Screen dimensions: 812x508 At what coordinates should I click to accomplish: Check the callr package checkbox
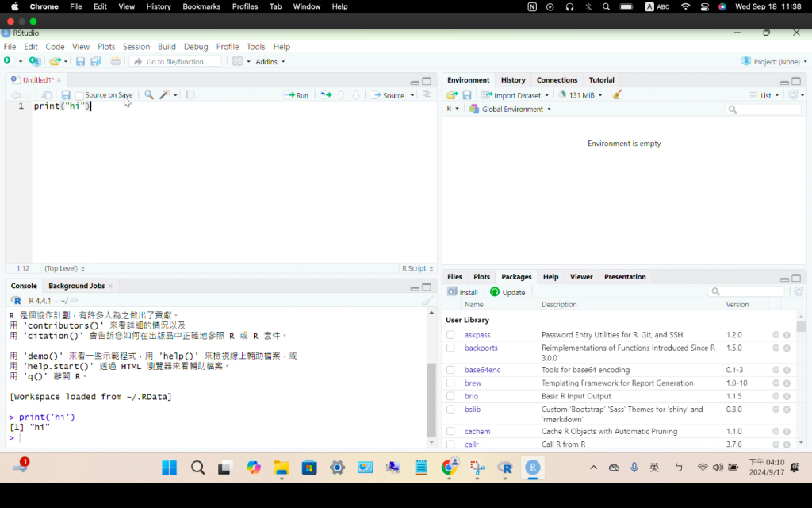[x=450, y=444]
